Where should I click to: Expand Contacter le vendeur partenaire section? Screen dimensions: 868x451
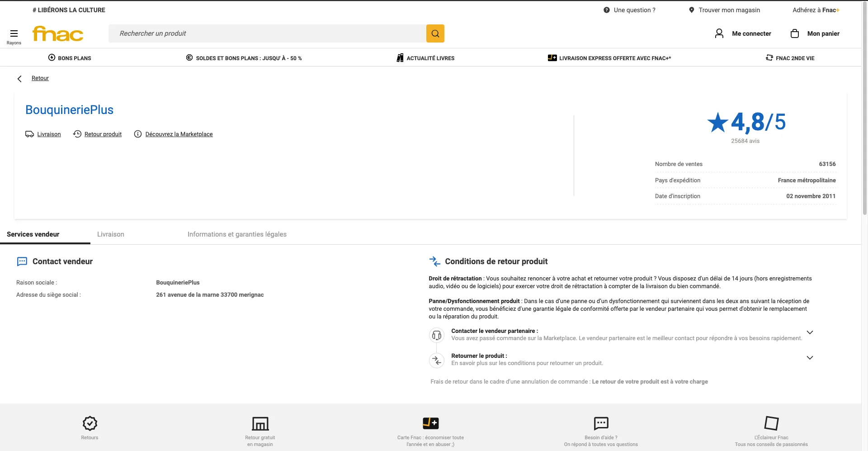pos(810,332)
